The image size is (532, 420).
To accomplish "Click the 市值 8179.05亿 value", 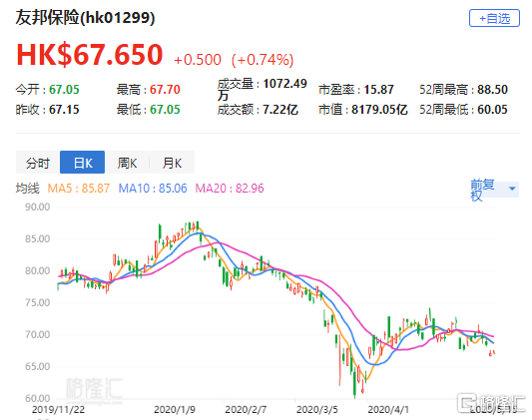I will click(x=379, y=110).
